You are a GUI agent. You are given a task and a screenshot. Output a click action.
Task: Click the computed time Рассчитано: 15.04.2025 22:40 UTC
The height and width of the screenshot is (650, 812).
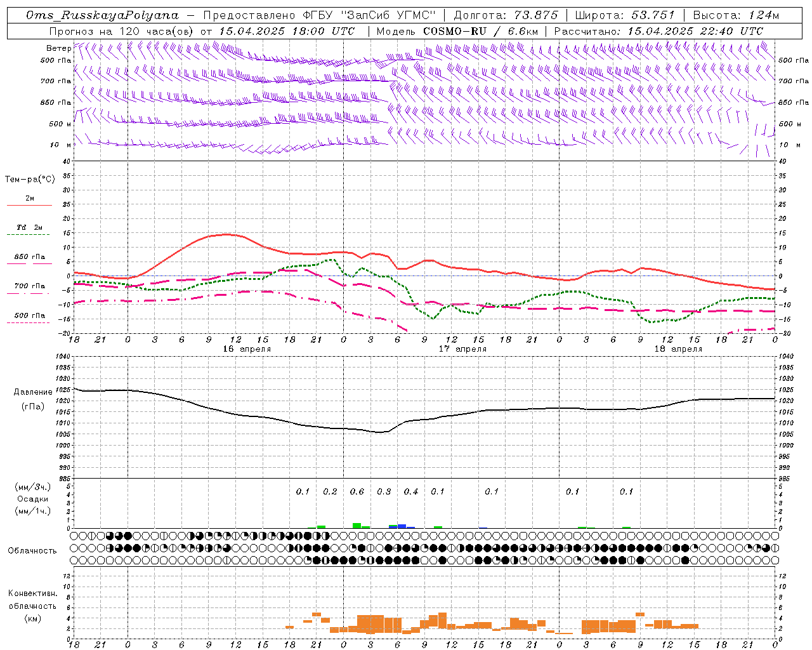658,31
